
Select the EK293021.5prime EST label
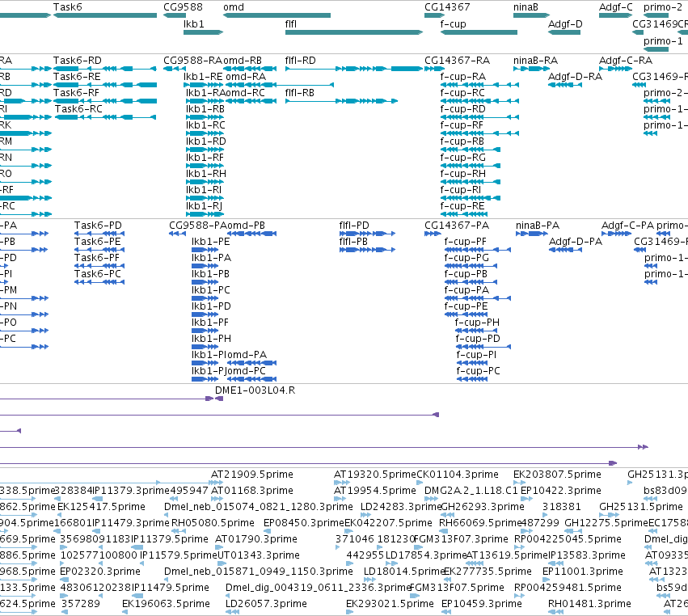390,604
